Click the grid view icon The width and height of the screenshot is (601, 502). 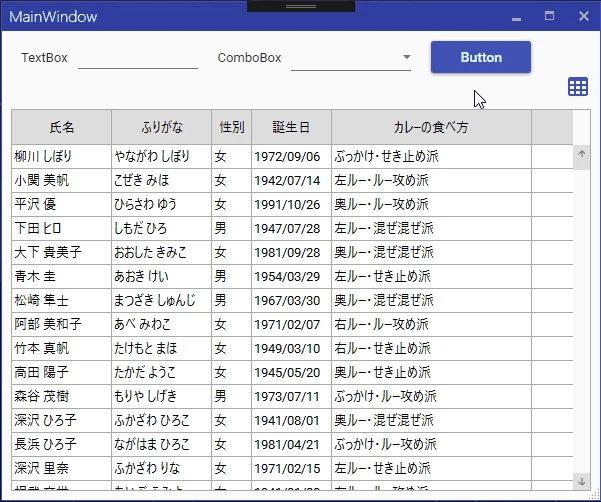click(578, 87)
